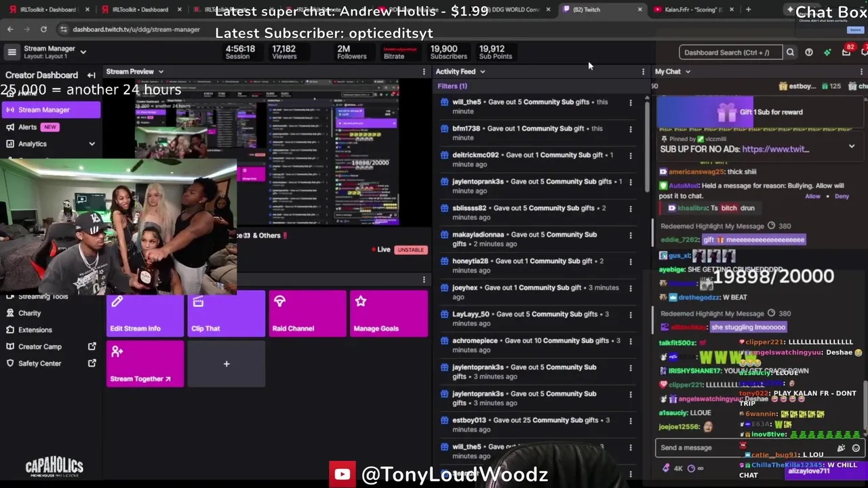Image resolution: width=868 pixels, height=488 pixels.
Task: Add a new quick action tile
Action: [226, 364]
